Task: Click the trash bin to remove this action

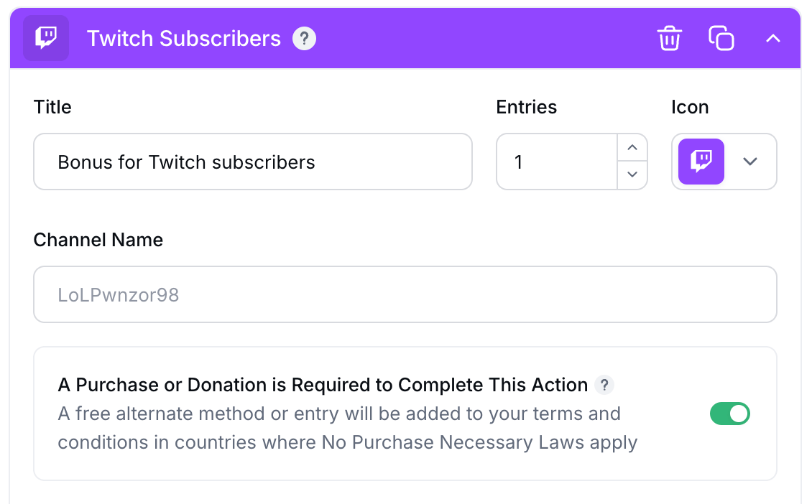Action: click(x=669, y=38)
